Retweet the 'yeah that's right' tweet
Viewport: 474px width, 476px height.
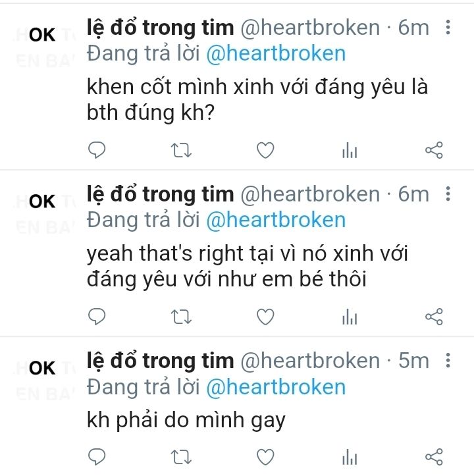181,317
